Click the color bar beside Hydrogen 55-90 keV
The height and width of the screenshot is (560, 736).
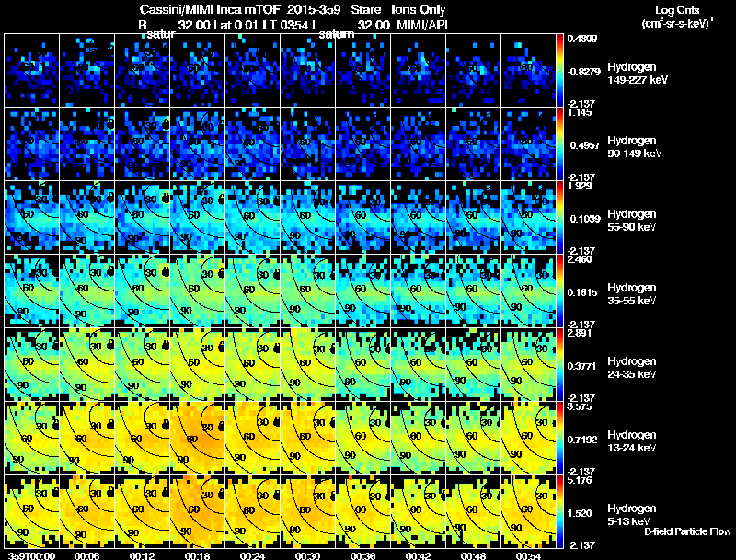tap(559, 218)
